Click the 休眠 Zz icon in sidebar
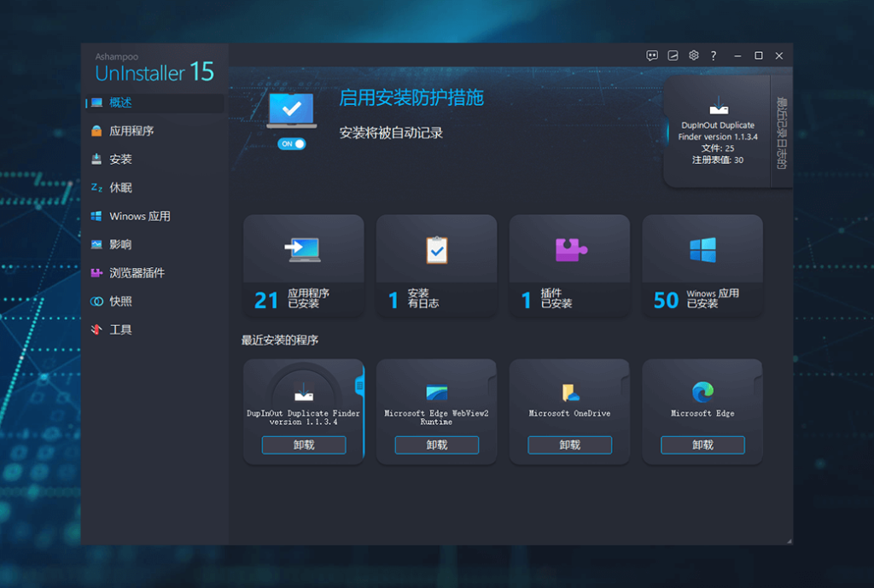 point(96,188)
